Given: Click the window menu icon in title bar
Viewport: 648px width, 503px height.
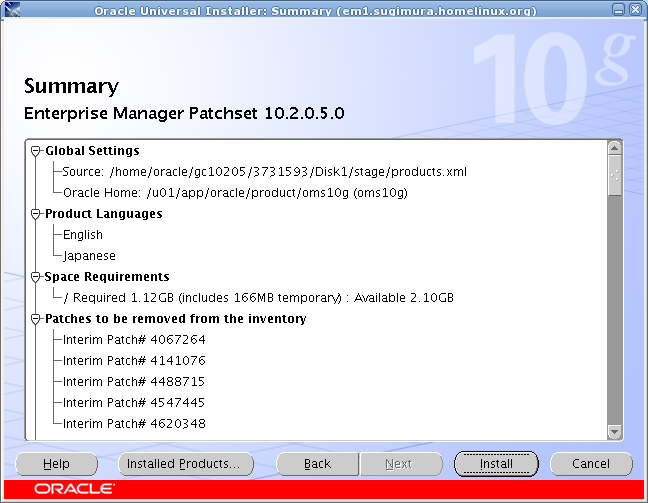Looking at the screenshot, I should [12, 9].
